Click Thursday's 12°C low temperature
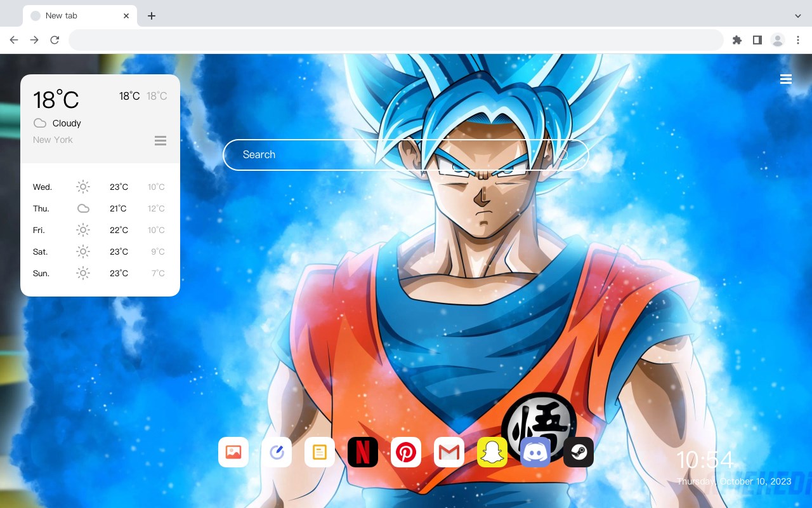This screenshot has height=508, width=812. 156,208
